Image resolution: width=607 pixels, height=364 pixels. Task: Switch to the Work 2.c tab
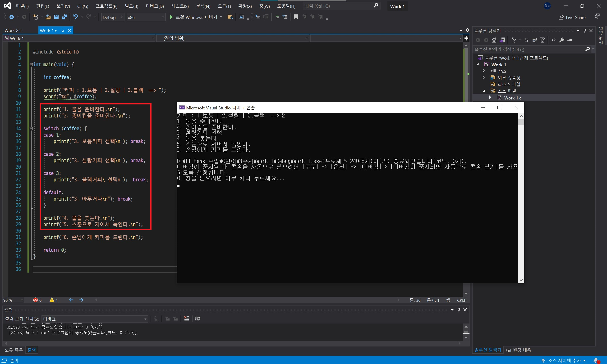13,30
